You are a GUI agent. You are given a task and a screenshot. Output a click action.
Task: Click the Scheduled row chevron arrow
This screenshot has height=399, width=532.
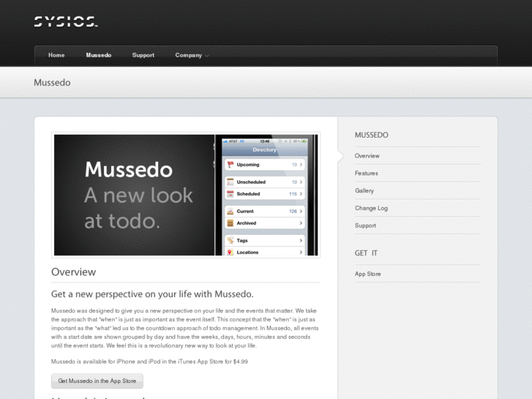[x=301, y=194]
